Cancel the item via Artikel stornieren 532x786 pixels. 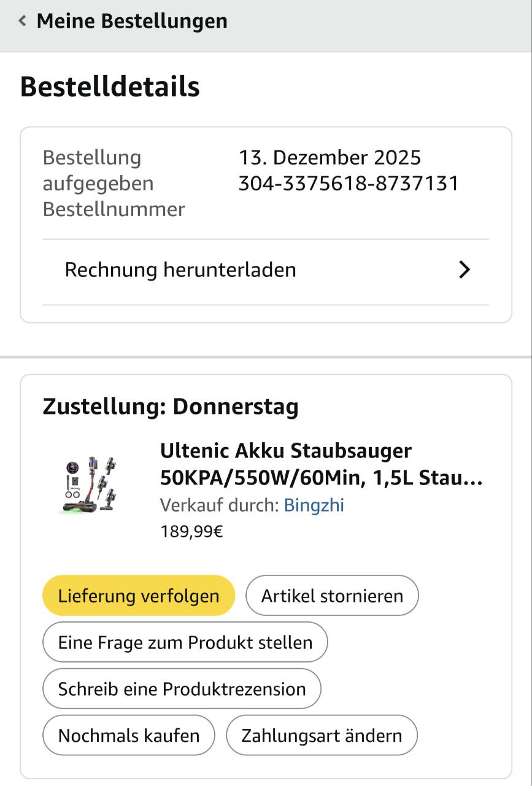pos(332,596)
